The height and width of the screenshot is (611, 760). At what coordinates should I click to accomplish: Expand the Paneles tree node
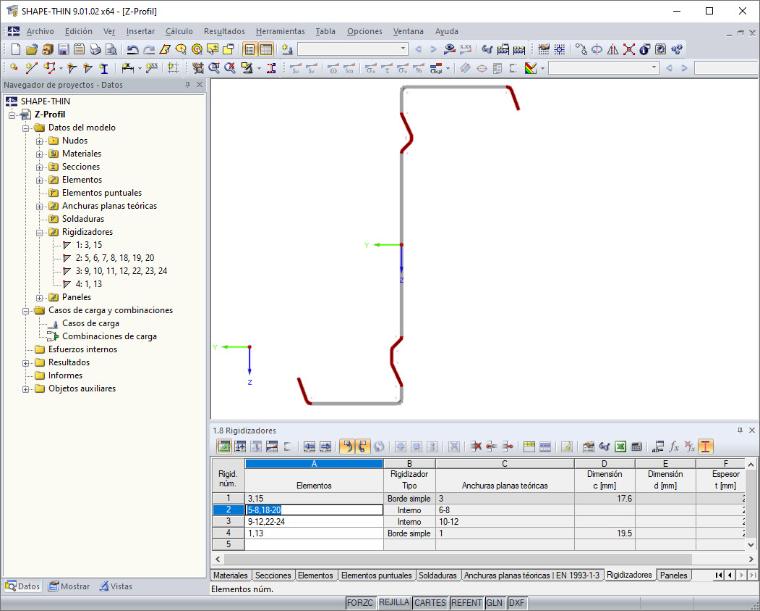click(x=40, y=298)
